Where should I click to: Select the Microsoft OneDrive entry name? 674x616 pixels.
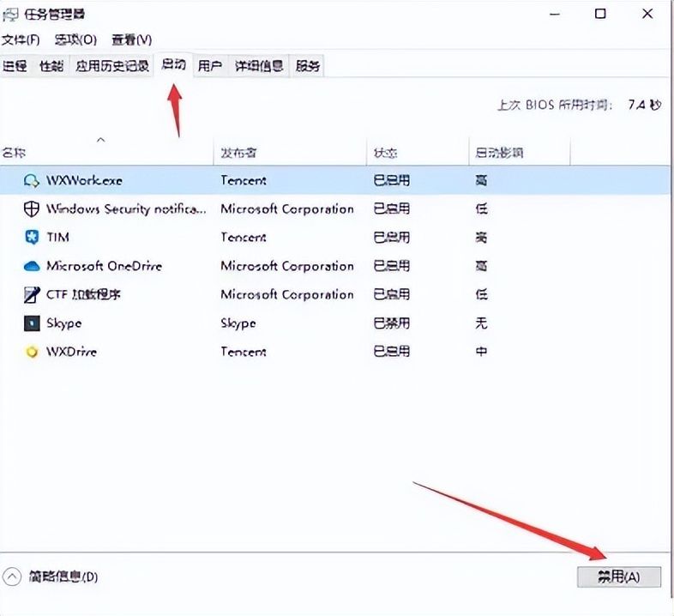[x=104, y=266]
